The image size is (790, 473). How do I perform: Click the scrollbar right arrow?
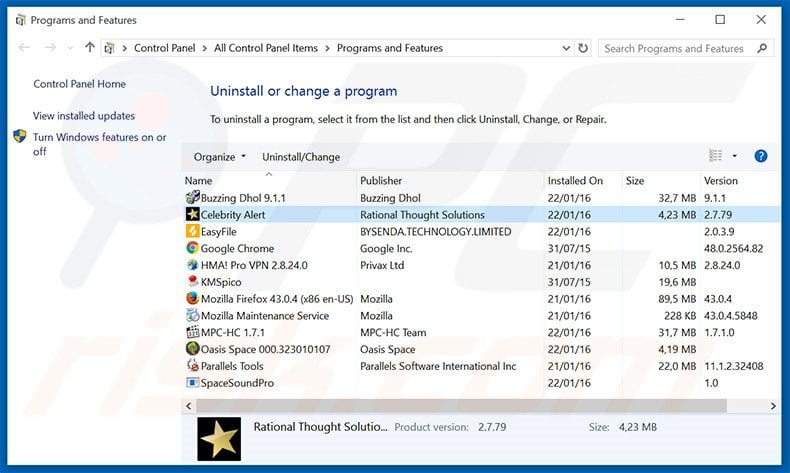tap(773, 406)
